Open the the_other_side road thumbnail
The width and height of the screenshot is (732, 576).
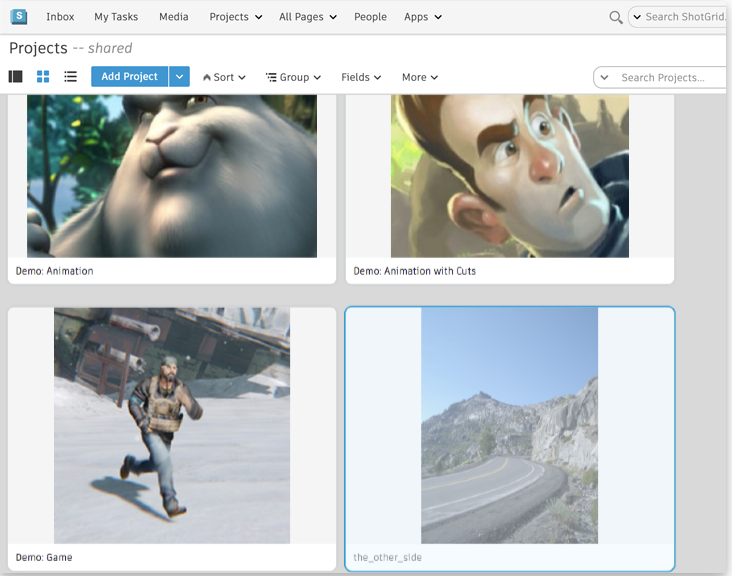click(x=509, y=425)
